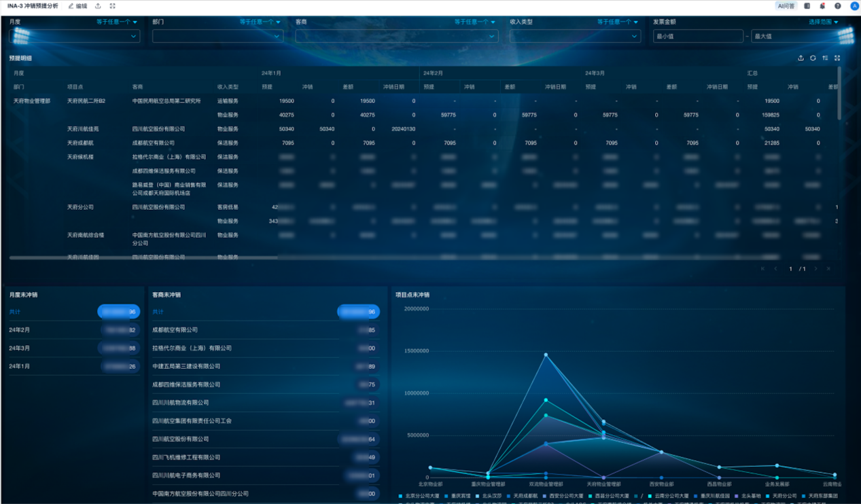
Task: Export the 预提明细 table data
Action: (x=801, y=58)
